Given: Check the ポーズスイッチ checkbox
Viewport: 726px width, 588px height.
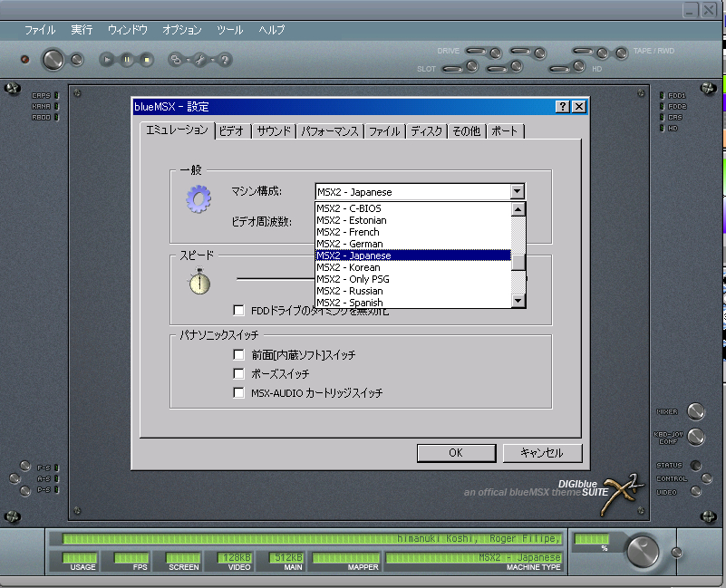Looking at the screenshot, I should point(239,373).
